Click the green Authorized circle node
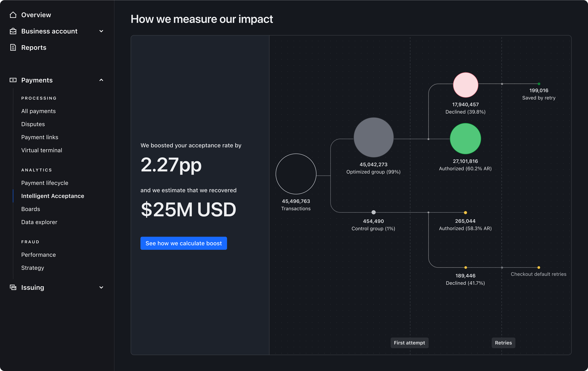This screenshot has height=371, width=588. [x=465, y=139]
